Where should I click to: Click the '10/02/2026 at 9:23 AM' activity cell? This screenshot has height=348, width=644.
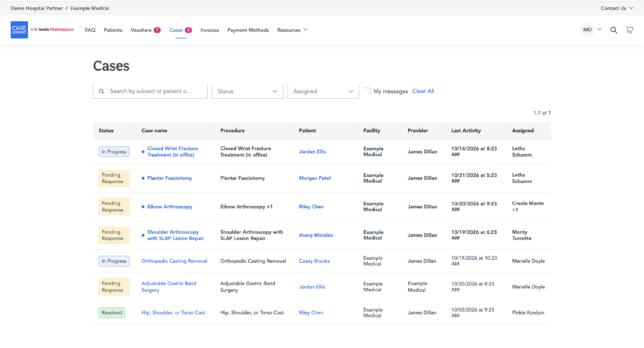(x=472, y=313)
